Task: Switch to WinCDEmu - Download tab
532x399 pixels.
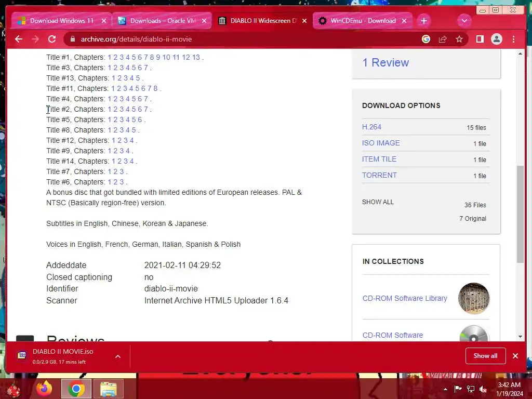Action: point(363,21)
